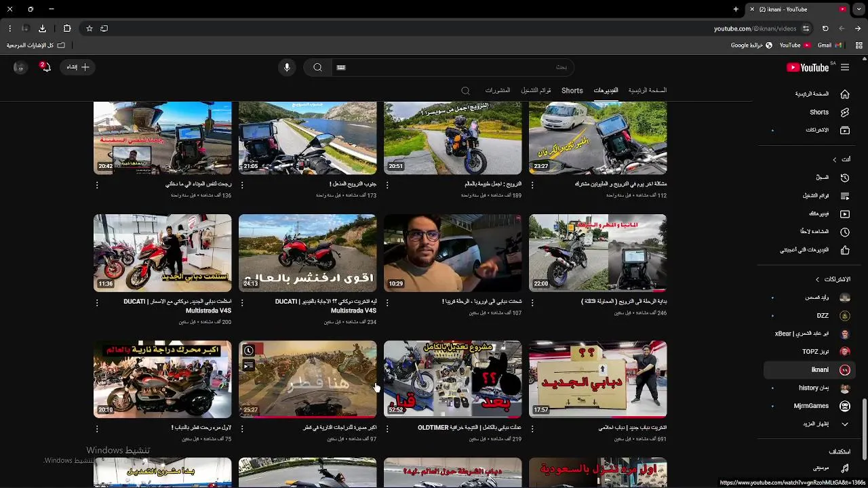
Task: Open xBear channel subscription
Action: [x=812, y=334]
